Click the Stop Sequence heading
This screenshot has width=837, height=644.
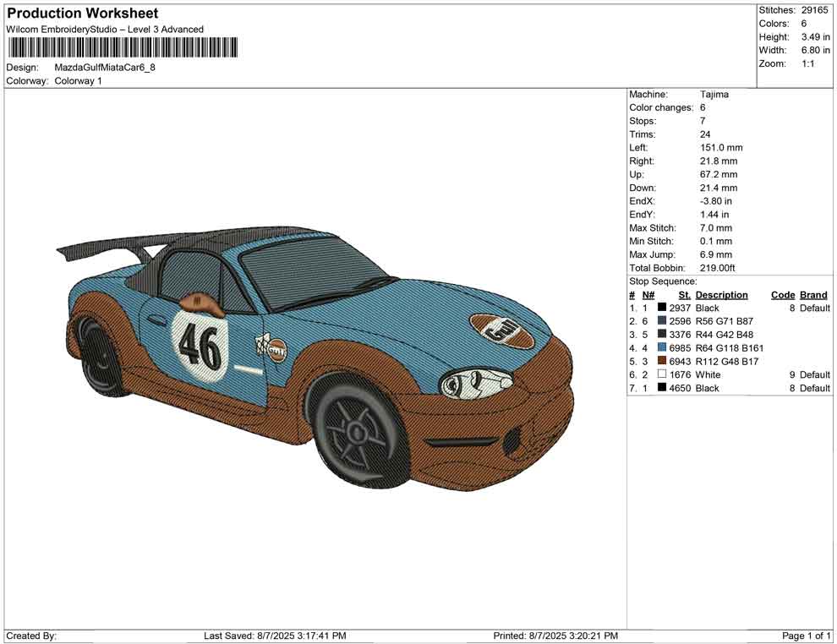coord(663,281)
